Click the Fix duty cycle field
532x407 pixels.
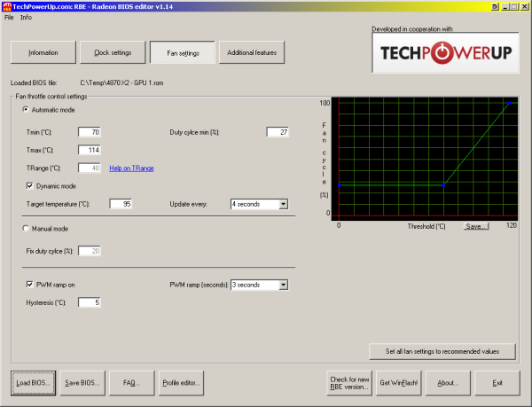[90, 251]
